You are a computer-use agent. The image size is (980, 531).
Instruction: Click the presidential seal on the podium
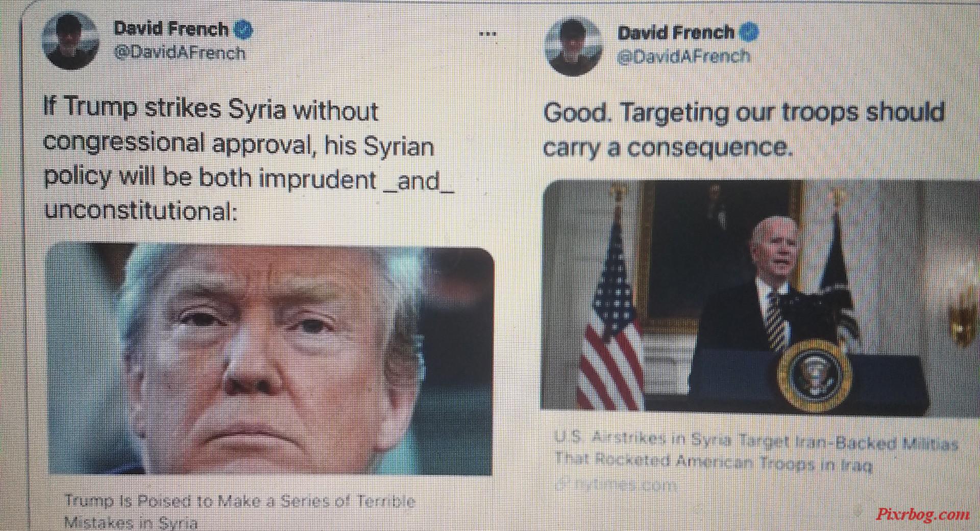815,377
